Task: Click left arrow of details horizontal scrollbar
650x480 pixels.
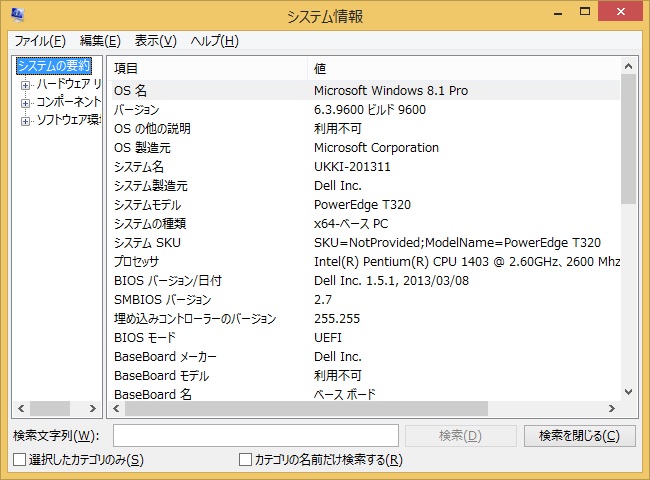Action: click(116, 409)
